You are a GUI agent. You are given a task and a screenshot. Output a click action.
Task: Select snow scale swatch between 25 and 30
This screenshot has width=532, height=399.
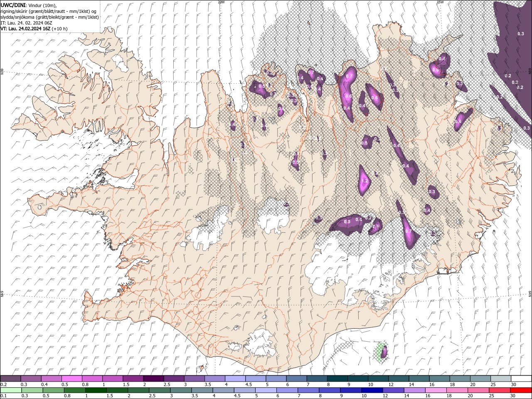[x=501, y=378]
